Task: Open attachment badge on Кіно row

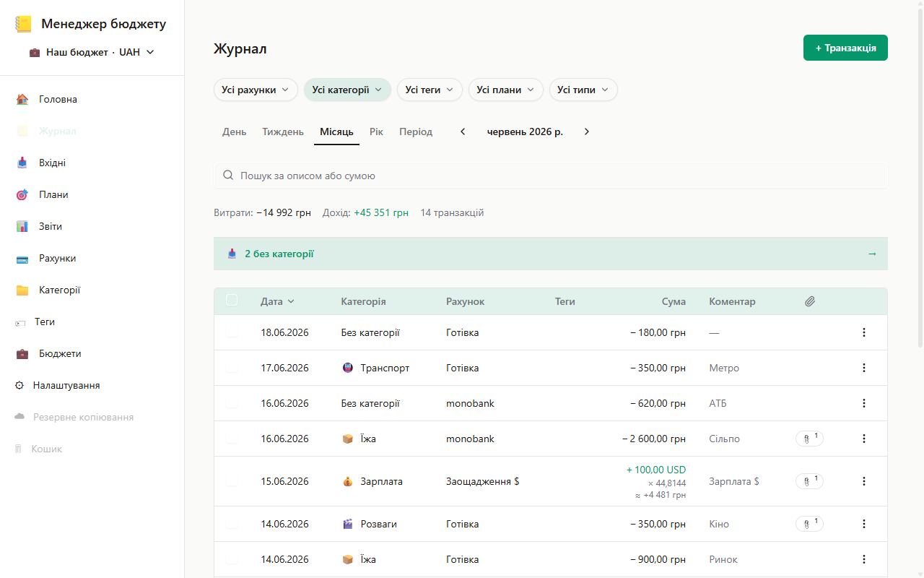Action: (809, 524)
